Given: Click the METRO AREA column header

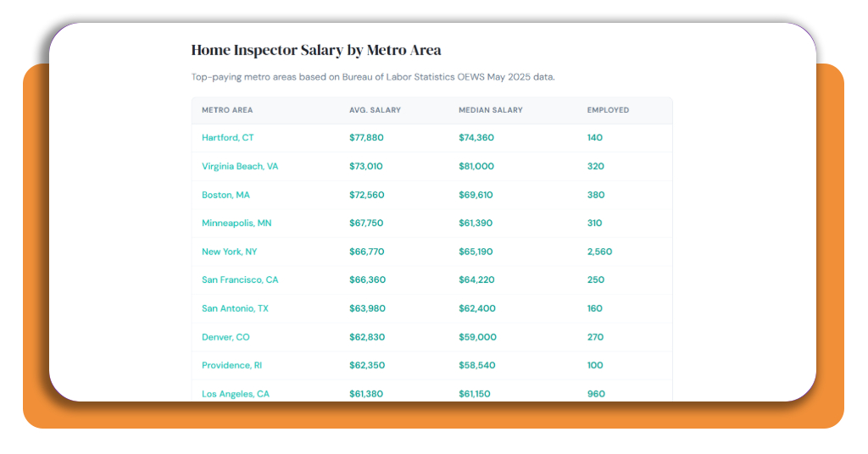Looking at the screenshot, I should click(227, 110).
